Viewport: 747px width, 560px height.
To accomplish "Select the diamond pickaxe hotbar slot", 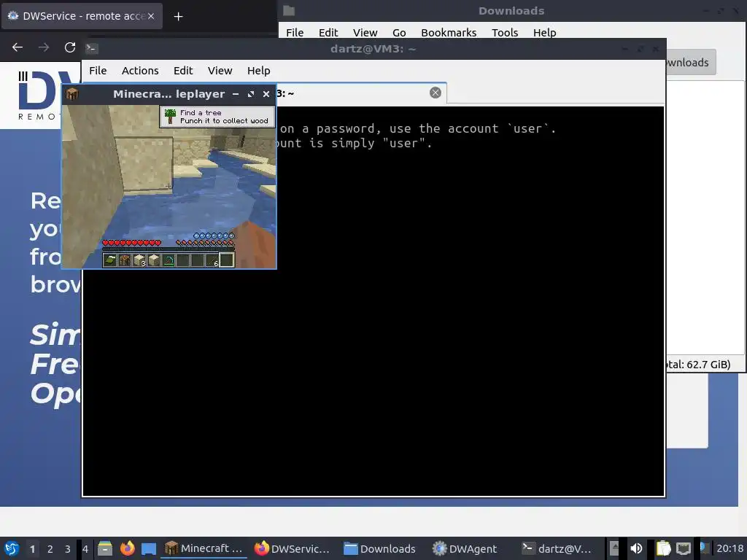I will click(169, 260).
